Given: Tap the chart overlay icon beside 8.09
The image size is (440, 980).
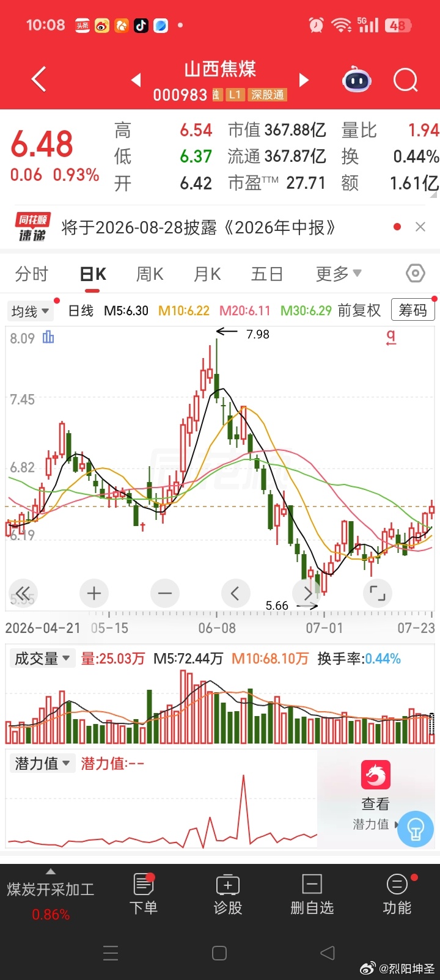Looking at the screenshot, I should coord(48,337).
